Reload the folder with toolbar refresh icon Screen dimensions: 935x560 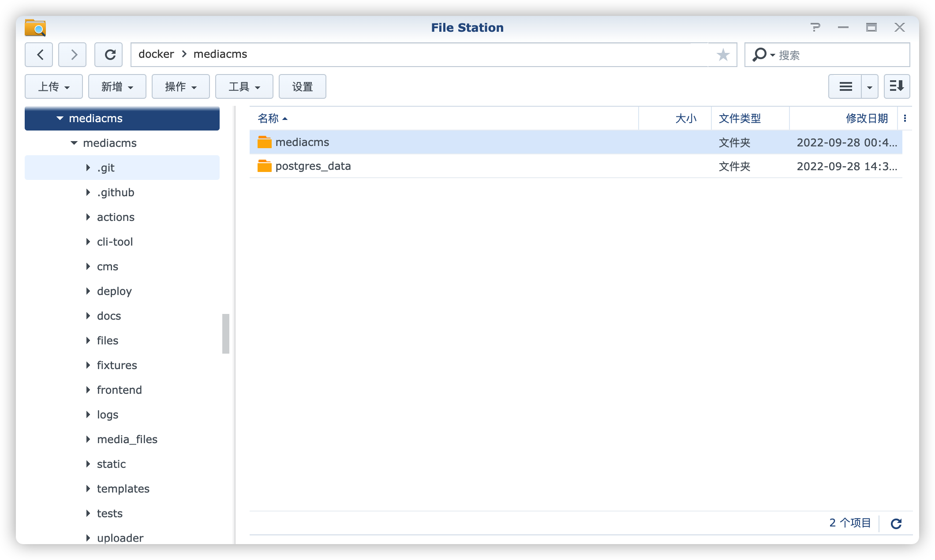(110, 55)
